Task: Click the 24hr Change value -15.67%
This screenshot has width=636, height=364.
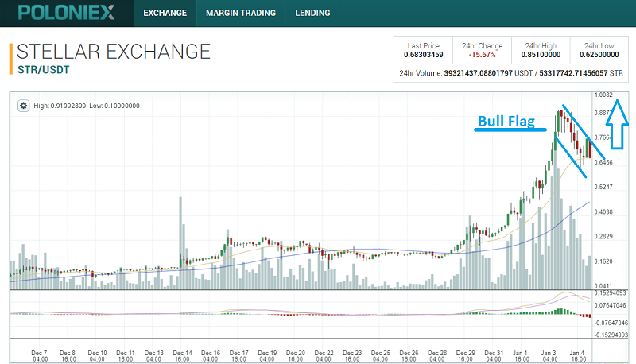Action: click(483, 55)
